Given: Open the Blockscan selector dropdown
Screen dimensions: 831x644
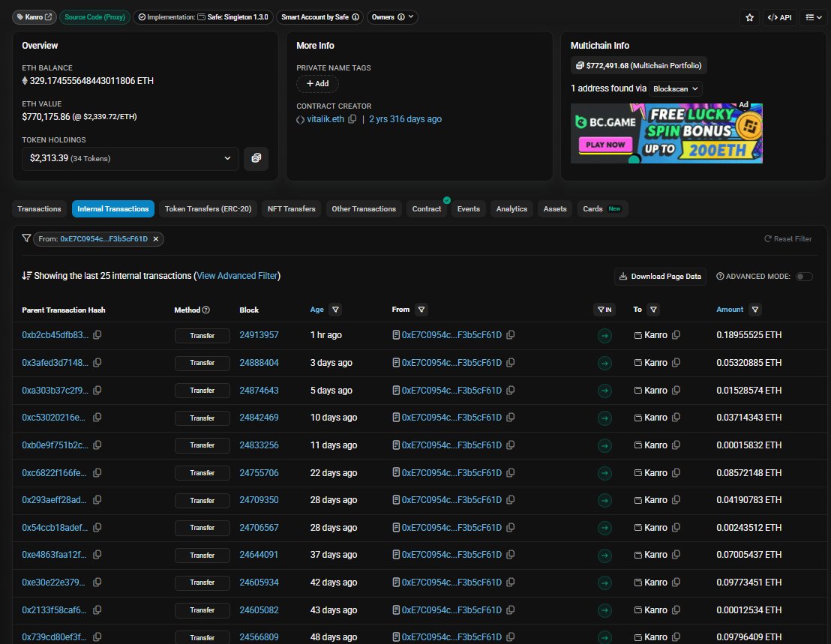Looking at the screenshot, I should pyautogui.click(x=676, y=89).
